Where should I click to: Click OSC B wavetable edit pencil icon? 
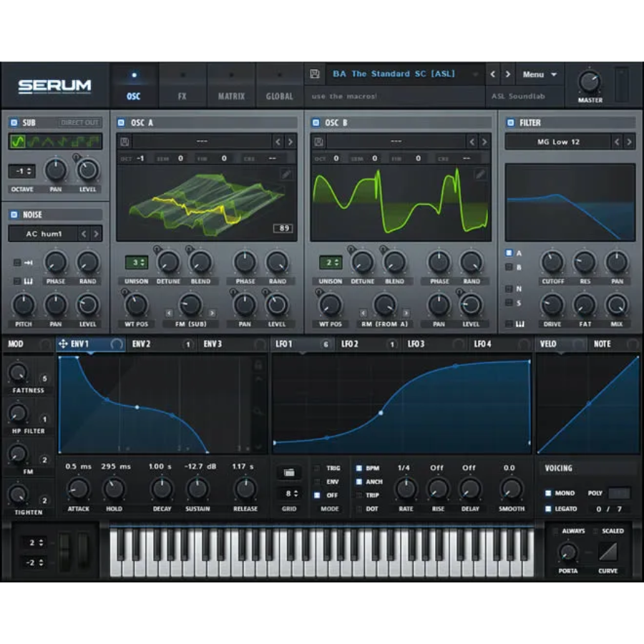(480, 173)
